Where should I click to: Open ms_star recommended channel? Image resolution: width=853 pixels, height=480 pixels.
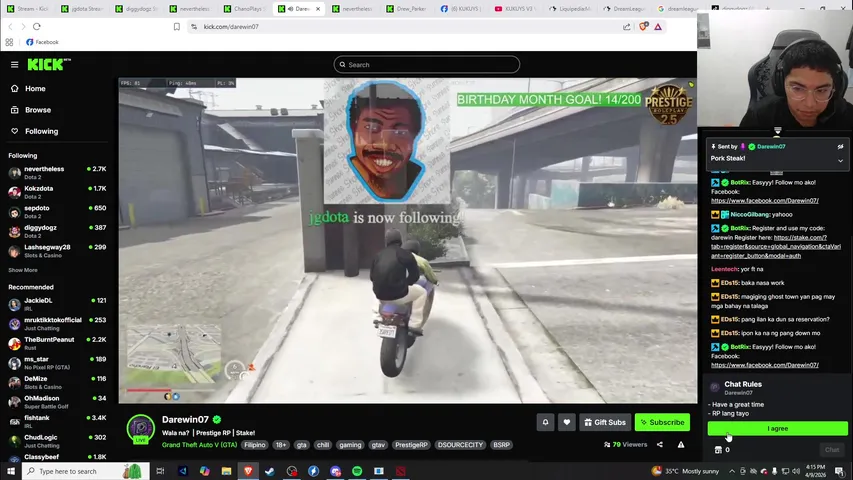tap(57, 363)
